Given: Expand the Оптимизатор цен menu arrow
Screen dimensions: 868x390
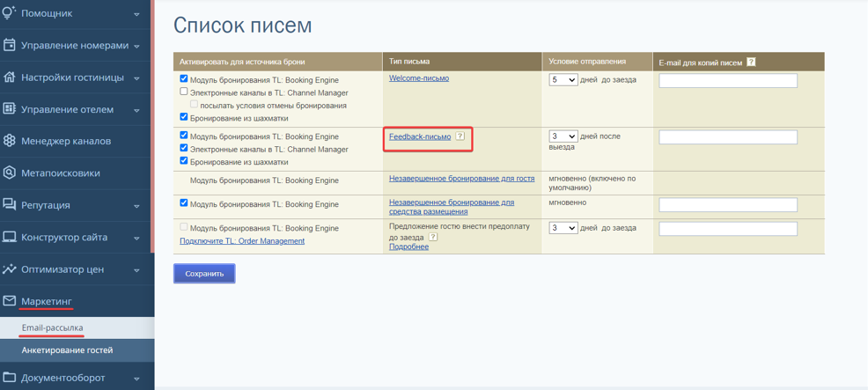Looking at the screenshot, I should [136, 270].
